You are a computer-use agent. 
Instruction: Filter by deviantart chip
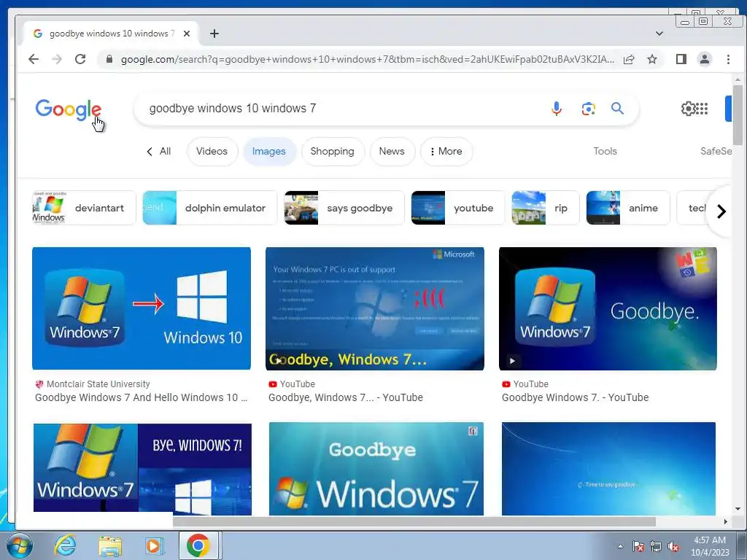(x=84, y=208)
